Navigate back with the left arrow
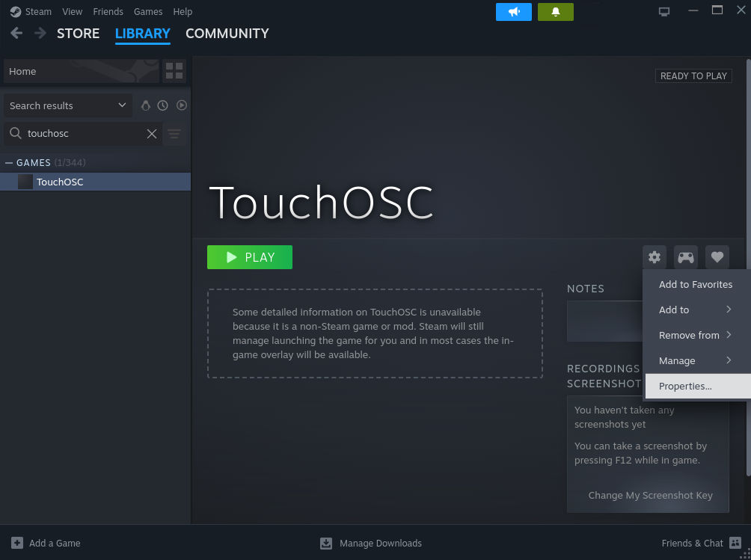751x560 pixels. (x=16, y=34)
